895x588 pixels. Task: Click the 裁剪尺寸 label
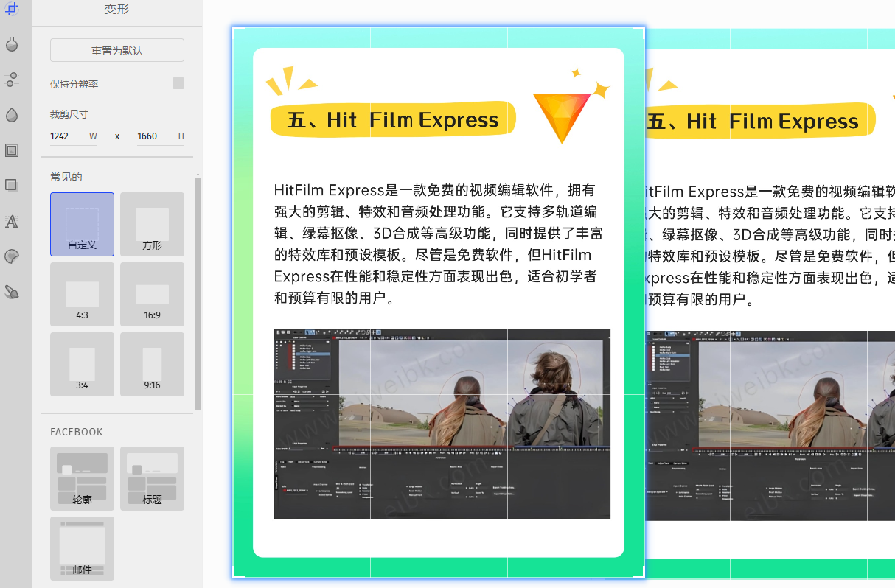[69, 114]
